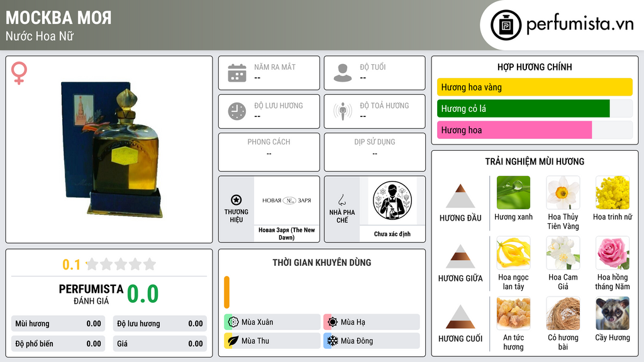Click the Mùi hương 0.00 score row
Image resolution: width=644 pixels, height=362 pixels.
pos(58,324)
